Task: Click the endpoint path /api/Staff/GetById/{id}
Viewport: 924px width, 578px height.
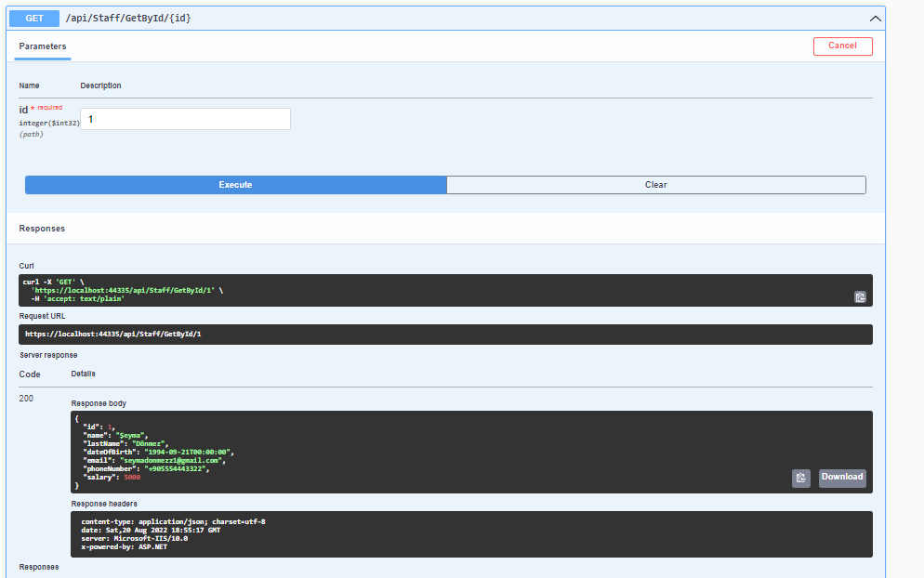Action: [130, 18]
